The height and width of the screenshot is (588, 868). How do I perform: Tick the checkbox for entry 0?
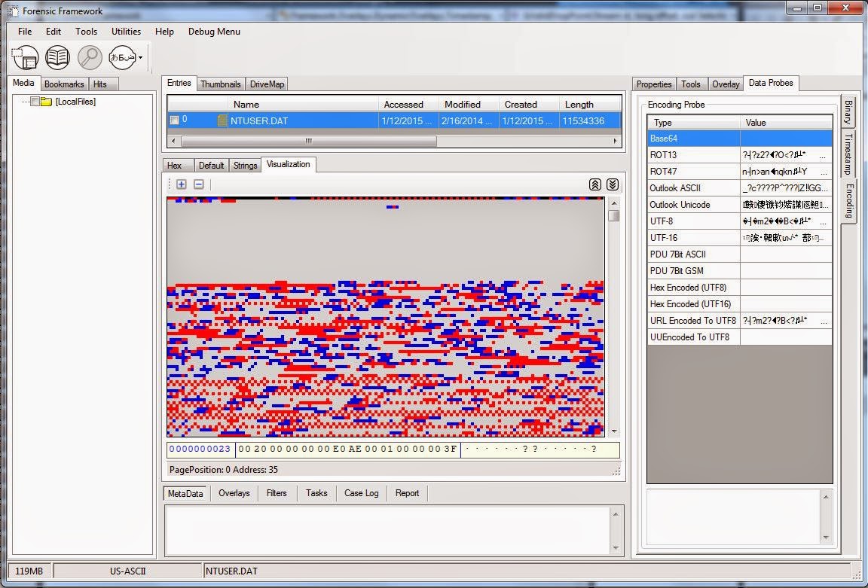click(174, 120)
